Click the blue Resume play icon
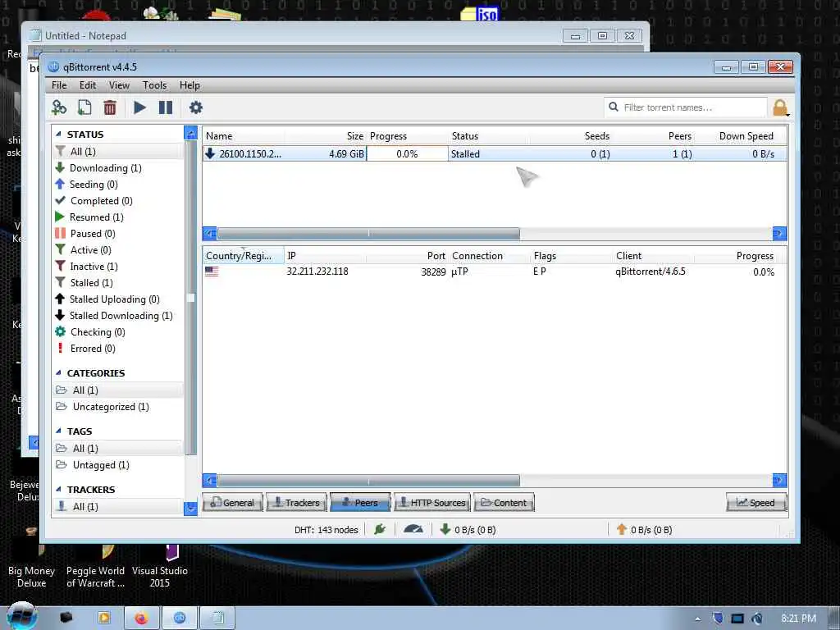 [139, 107]
